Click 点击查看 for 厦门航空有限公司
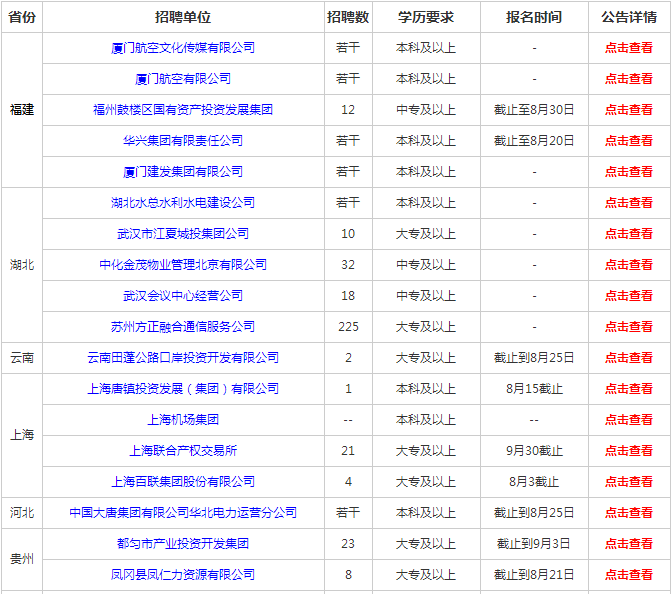 tap(629, 79)
